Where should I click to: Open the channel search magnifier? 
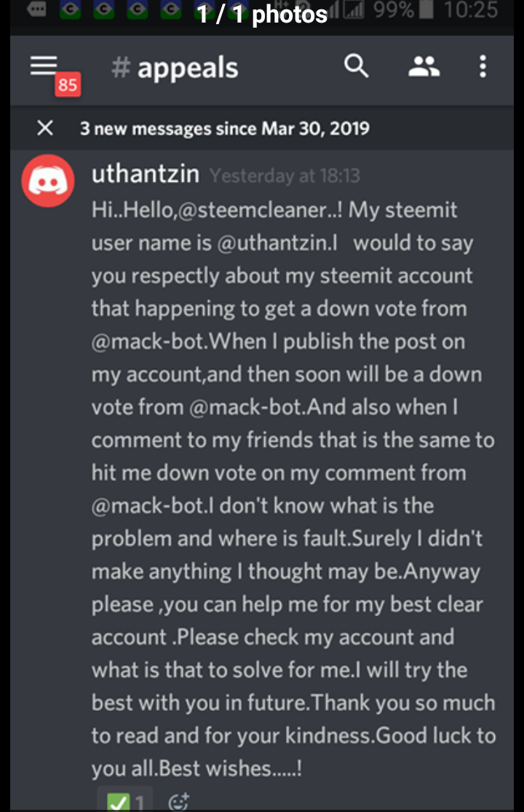(x=356, y=66)
